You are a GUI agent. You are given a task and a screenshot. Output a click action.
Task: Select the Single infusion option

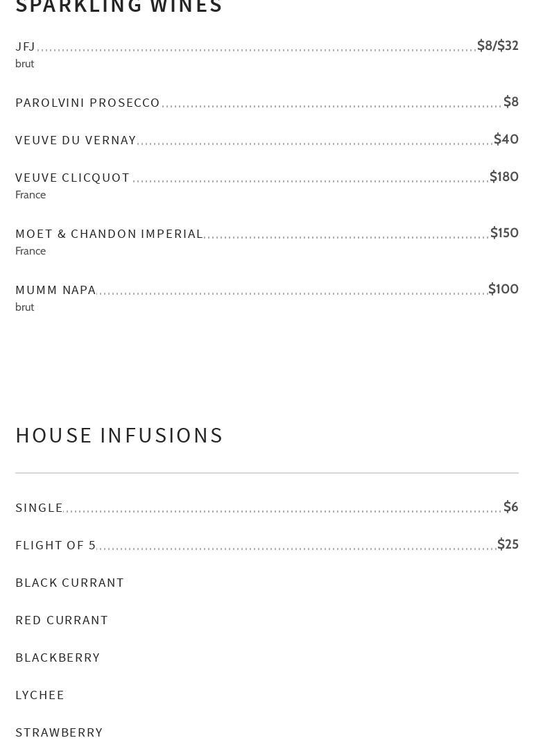pyautogui.click(x=40, y=508)
